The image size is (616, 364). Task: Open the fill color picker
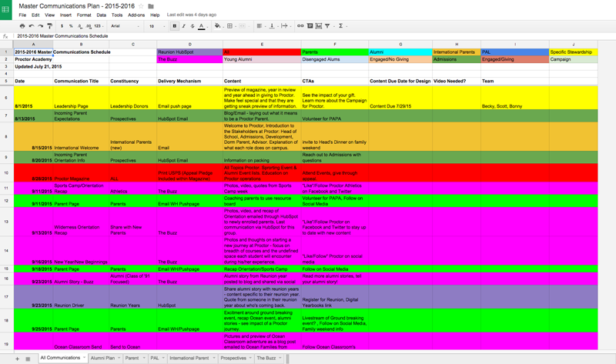(x=218, y=26)
